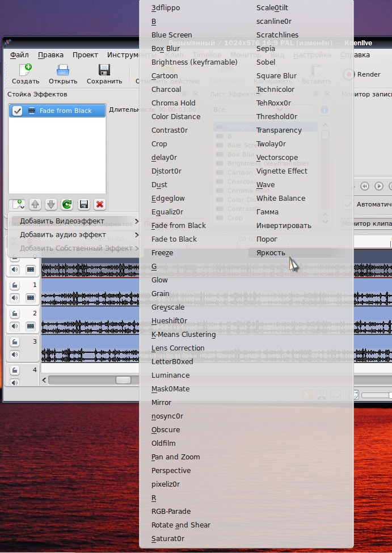
Task: Click the timeline horizontal scrollbar handle
Action: (123, 380)
